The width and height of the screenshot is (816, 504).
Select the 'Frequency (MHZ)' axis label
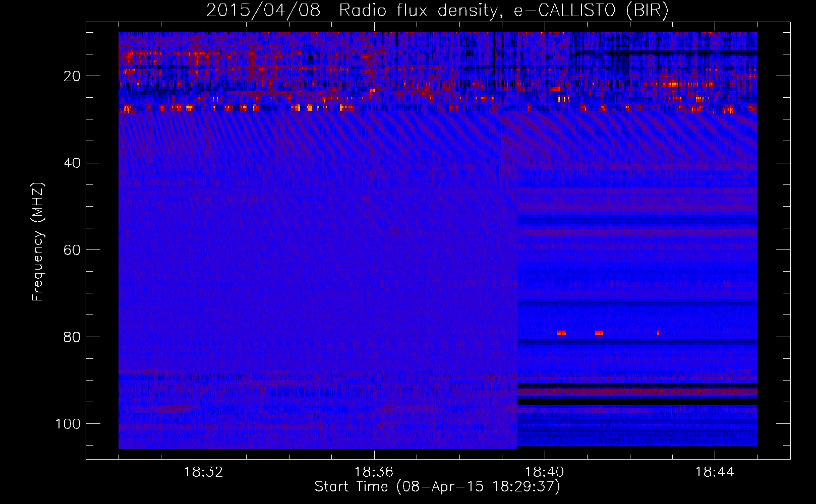pyautogui.click(x=38, y=241)
